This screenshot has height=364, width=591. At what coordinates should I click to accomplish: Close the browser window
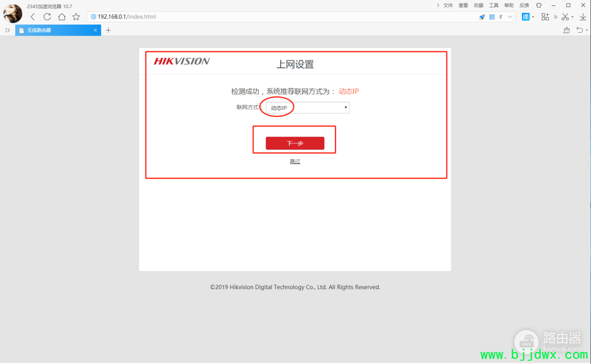point(583,5)
